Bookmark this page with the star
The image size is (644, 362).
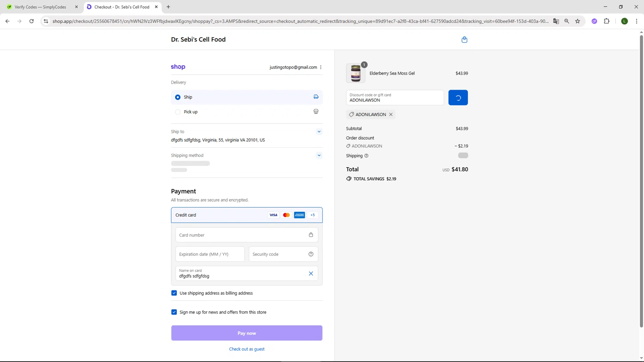pos(578,21)
